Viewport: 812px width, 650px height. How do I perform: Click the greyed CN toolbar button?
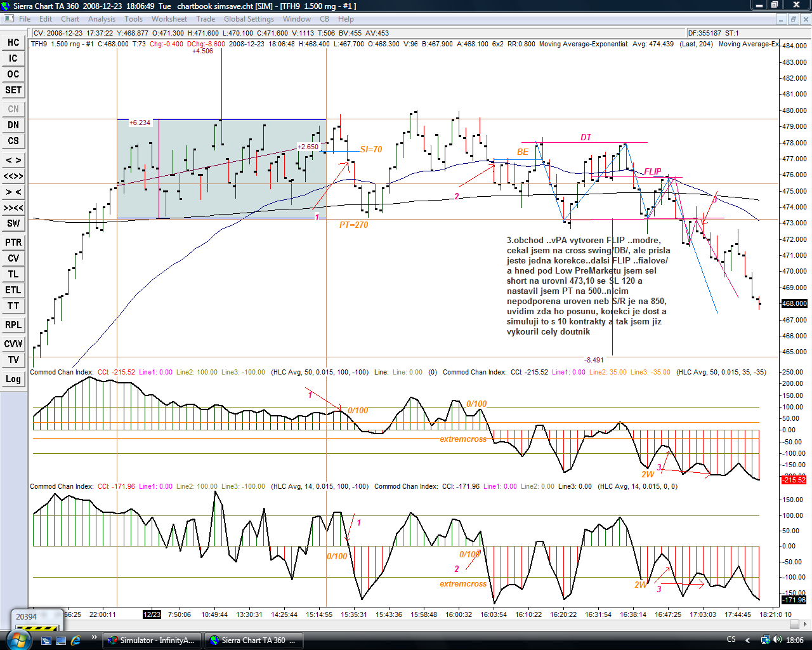pyautogui.click(x=13, y=109)
